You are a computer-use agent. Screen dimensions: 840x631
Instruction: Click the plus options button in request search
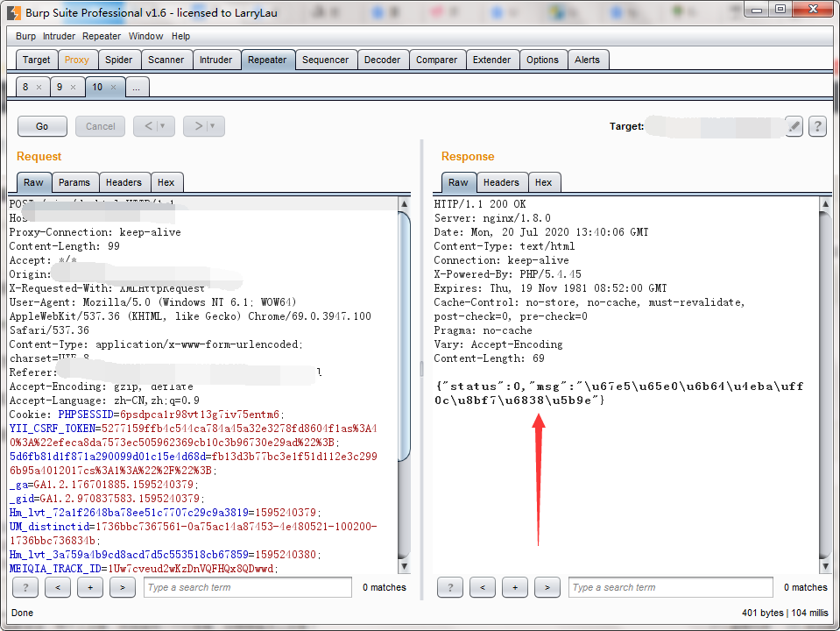pyautogui.click(x=90, y=587)
